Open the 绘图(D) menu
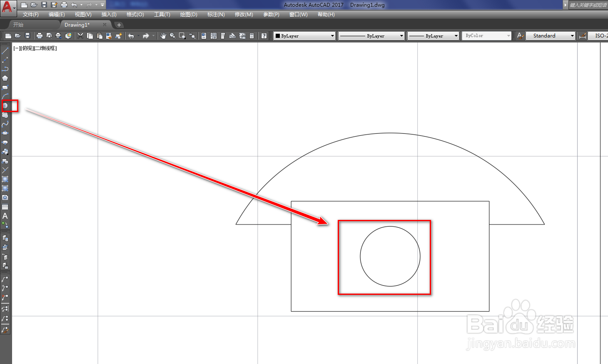Image resolution: width=608 pixels, height=364 pixels. [189, 15]
